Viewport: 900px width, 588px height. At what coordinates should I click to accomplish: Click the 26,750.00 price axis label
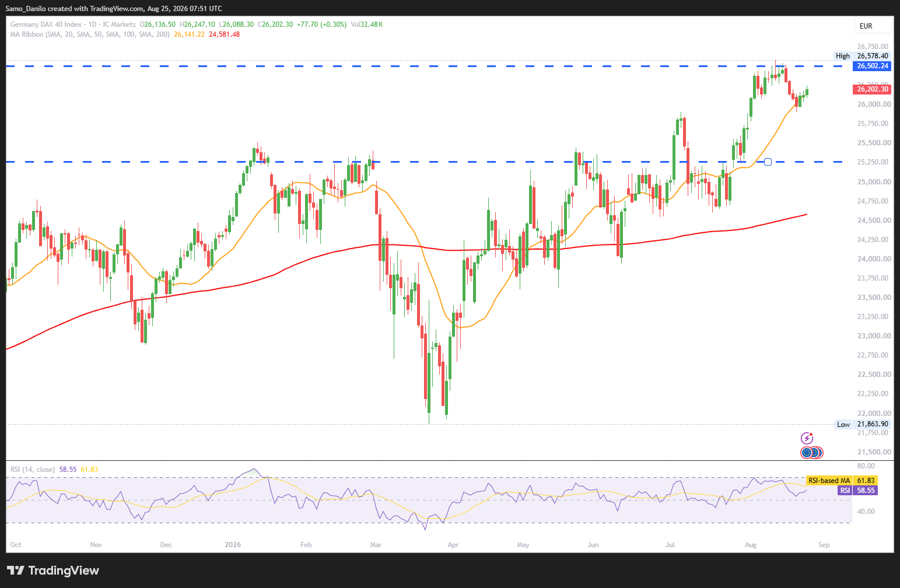point(873,47)
